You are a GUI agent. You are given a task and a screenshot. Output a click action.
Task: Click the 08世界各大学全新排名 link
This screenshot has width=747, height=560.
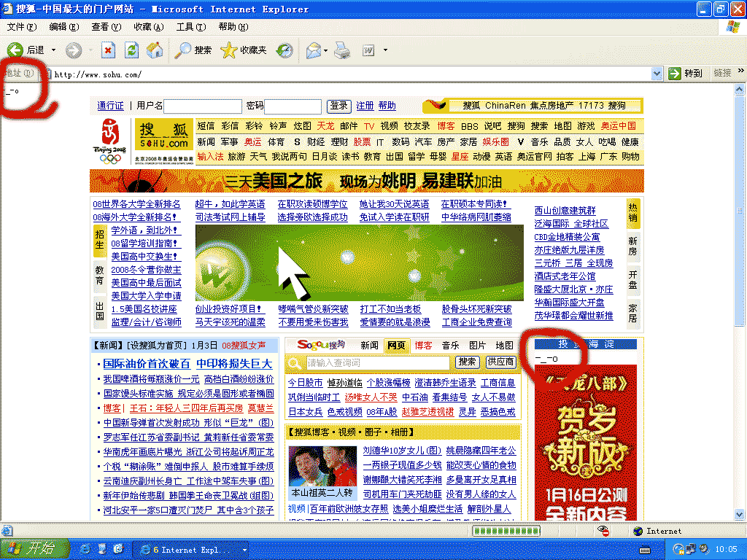coord(136,204)
